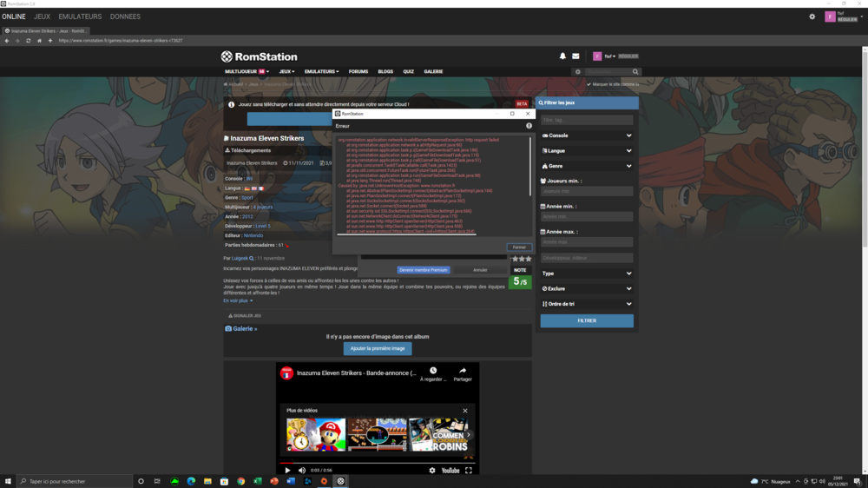Click the YouTube video progress bar
The image size is (868, 488).
click(x=378, y=463)
